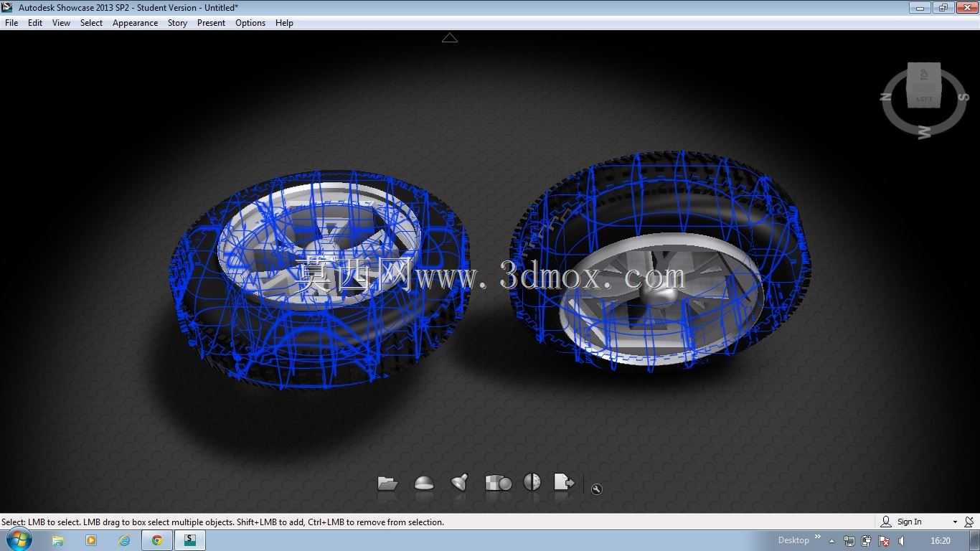Click the power plug tray icon

tap(867, 541)
